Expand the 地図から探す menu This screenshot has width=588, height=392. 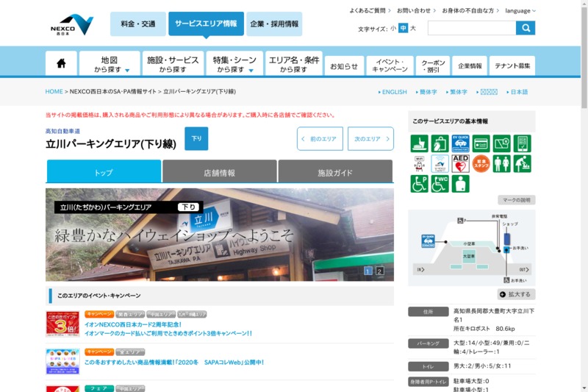(110, 64)
